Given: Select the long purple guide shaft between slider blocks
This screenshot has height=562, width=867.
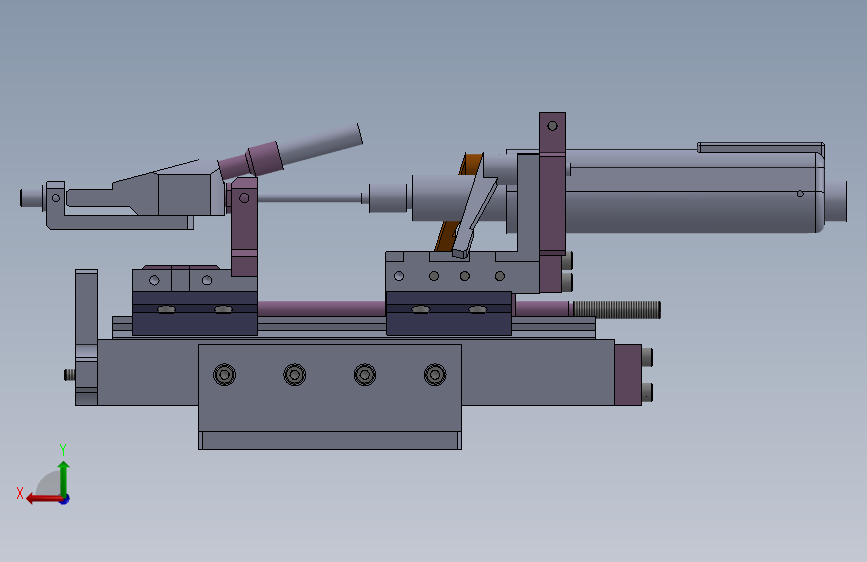Looking at the screenshot, I should pos(321,309).
